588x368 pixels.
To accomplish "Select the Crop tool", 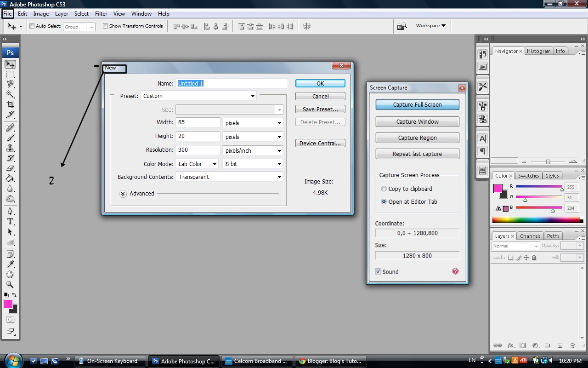I will pos(10,104).
